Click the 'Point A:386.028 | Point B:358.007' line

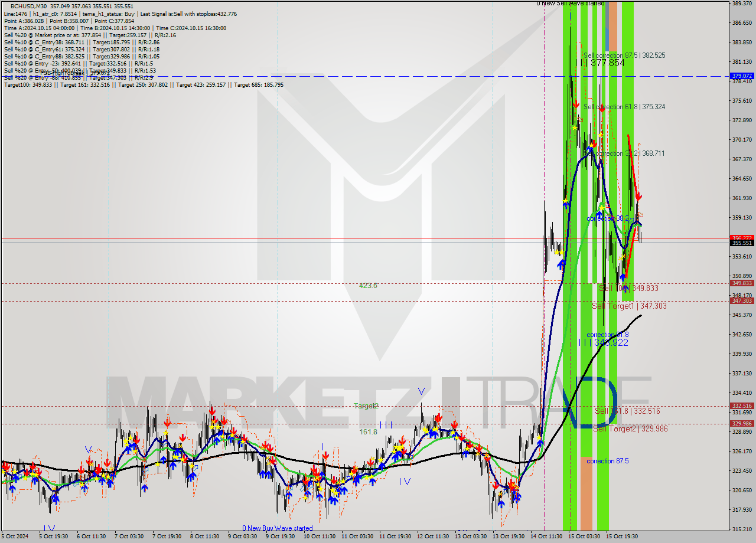(69, 21)
